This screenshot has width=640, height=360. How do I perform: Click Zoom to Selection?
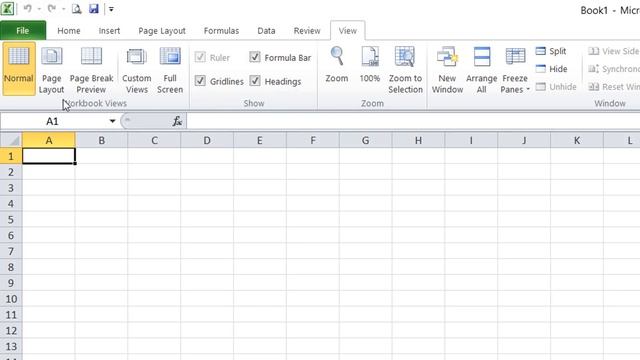pos(405,70)
